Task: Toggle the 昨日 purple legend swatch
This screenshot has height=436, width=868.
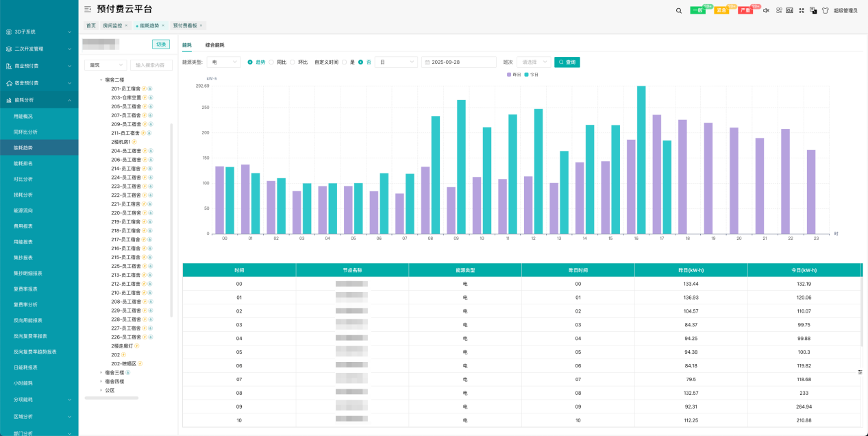Action: coord(509,74)
